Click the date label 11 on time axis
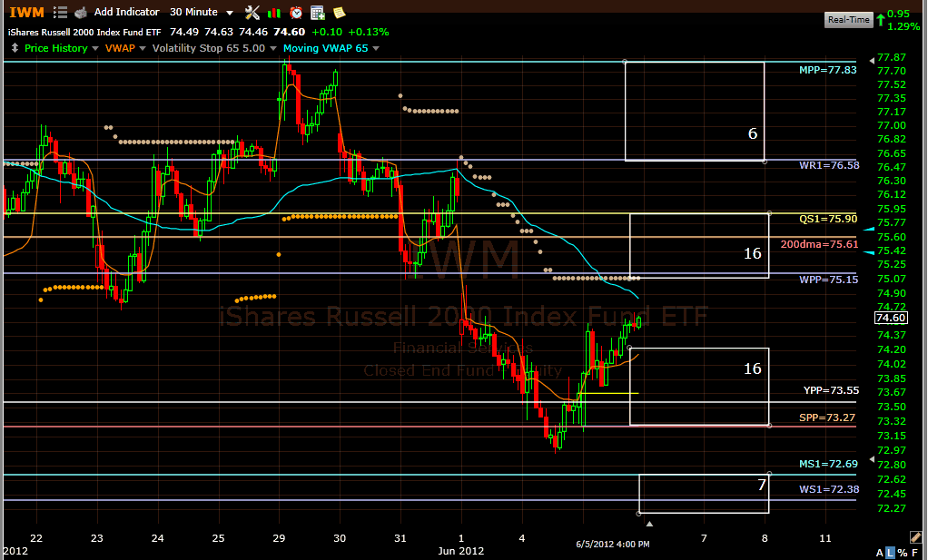The height and width of the screenshot is (560, 928). click(x=825, y=538)
